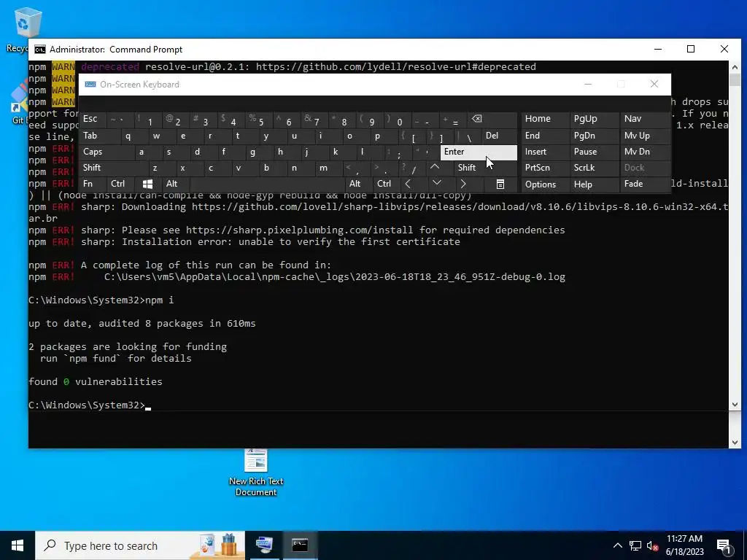Open the notification center icon
747x560 pixels.
[x=724, y=546]
